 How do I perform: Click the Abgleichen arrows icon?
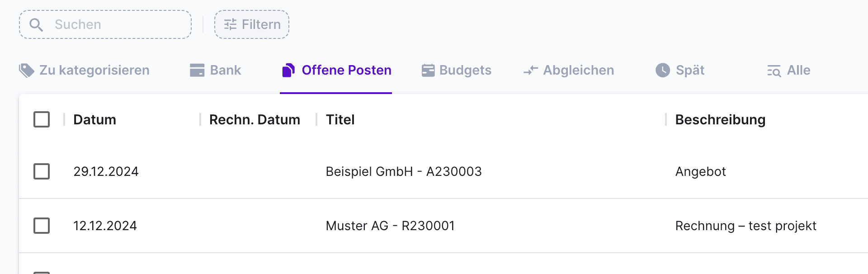coord(531,71)
